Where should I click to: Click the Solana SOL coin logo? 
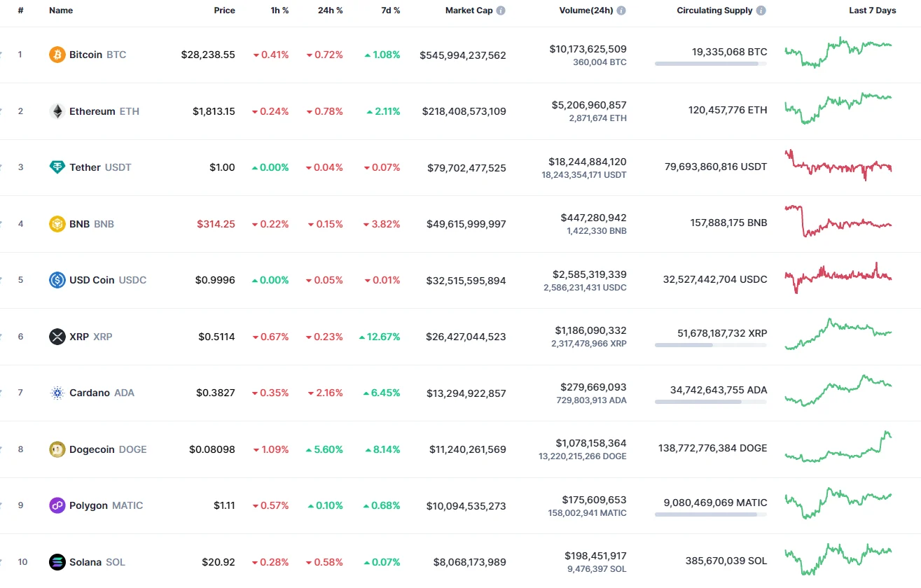(56, 561)
